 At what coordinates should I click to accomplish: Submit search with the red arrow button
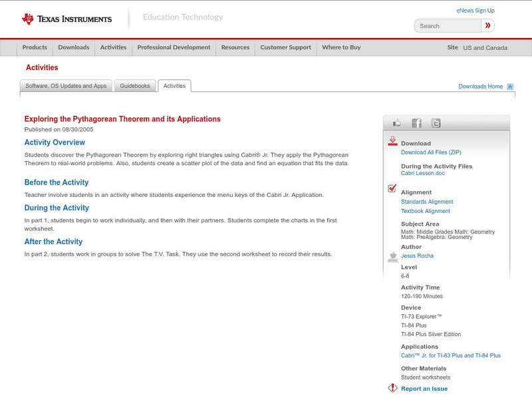[x=487, y=26]
